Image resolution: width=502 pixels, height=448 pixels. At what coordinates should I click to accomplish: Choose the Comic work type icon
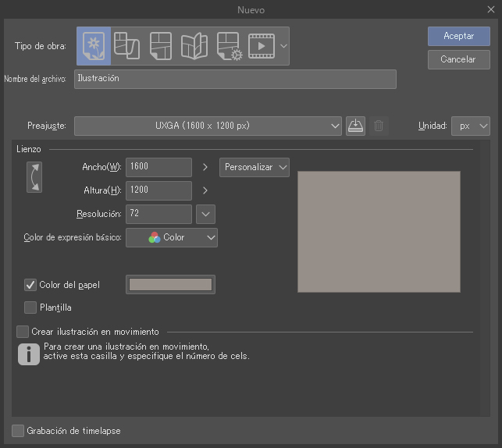[160, 46]
